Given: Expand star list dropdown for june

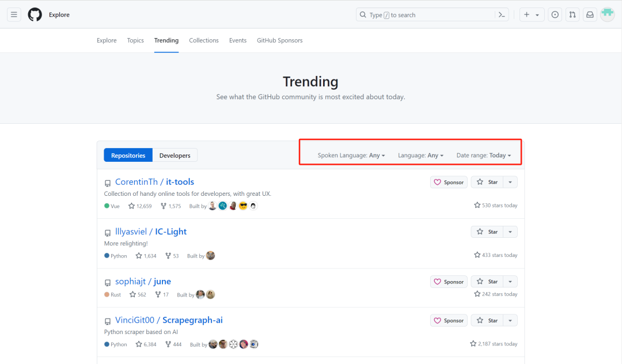Looking at the screenshot, I should point(510,282).
